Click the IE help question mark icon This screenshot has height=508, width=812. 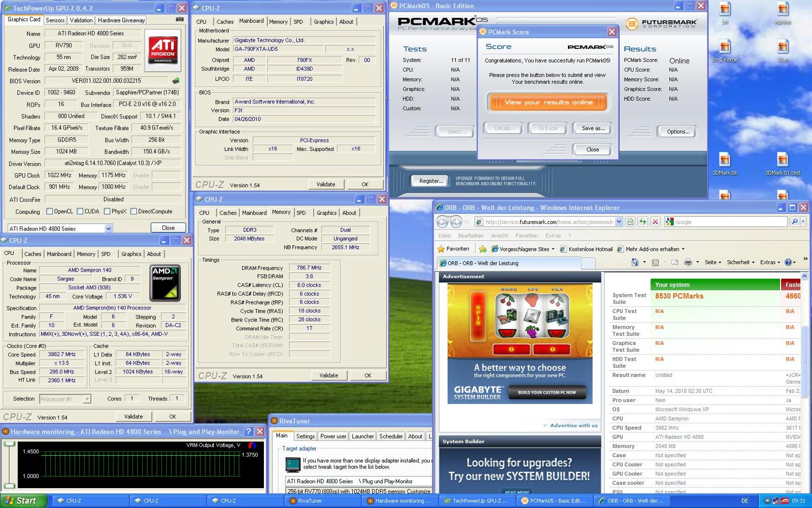pyautogui.click(x=788, y=262)
